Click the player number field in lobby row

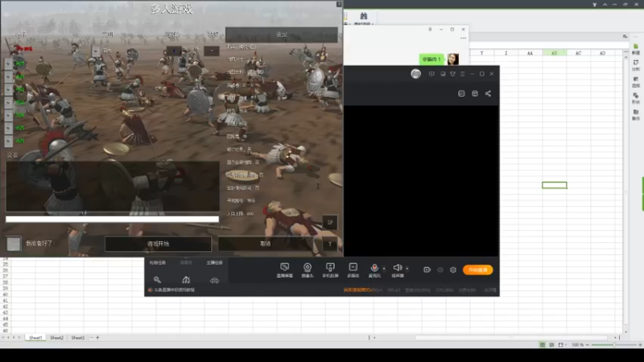pyautogui.click(x=174, y=51)
